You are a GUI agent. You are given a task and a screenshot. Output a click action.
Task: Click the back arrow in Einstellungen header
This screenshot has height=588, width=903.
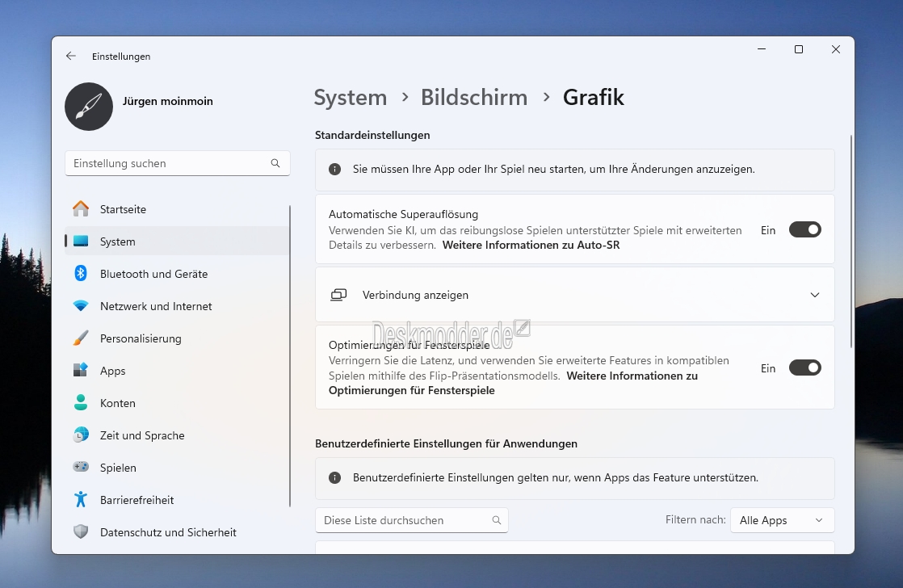71,57
